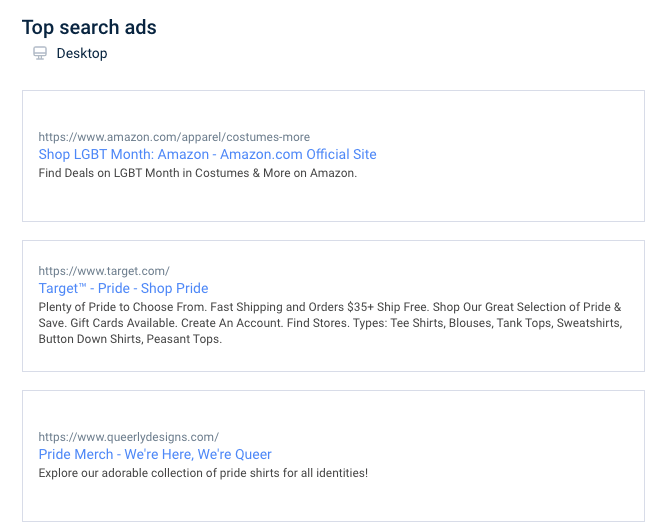Click 'Button Down Shirts, Peasant Tops' text line
662x526 pixels.
click(x=130, y=339)
